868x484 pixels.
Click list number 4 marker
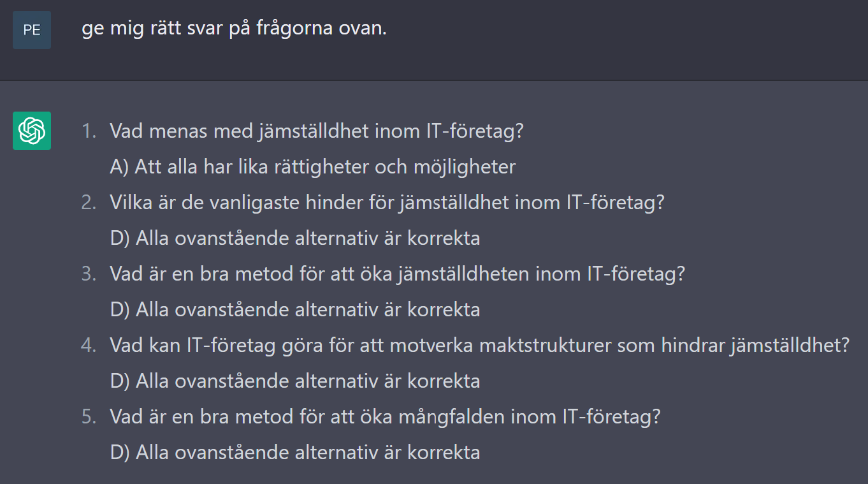[x=89, y=346]
